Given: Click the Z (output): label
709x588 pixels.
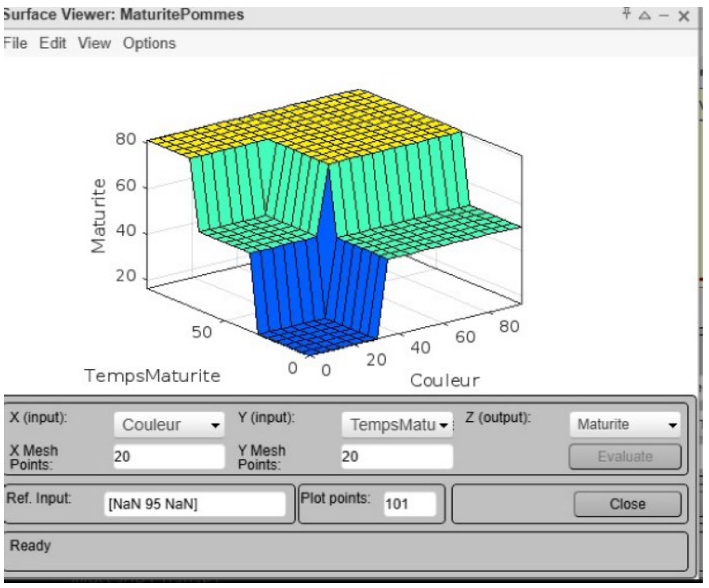Looking at the screenshot, I should pyautogui.click(x=498, y=417).
